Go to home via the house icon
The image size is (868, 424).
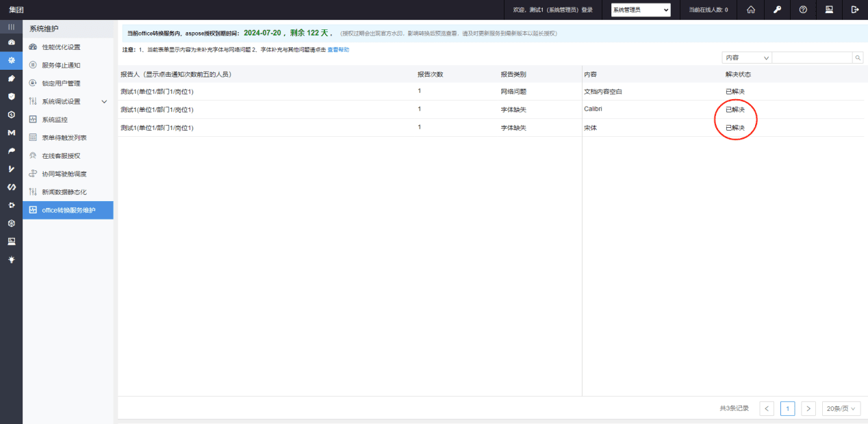click(751, 10)
